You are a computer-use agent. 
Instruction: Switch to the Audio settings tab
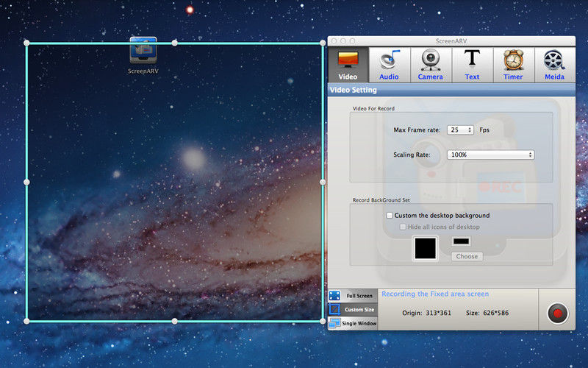click(389, 65)
